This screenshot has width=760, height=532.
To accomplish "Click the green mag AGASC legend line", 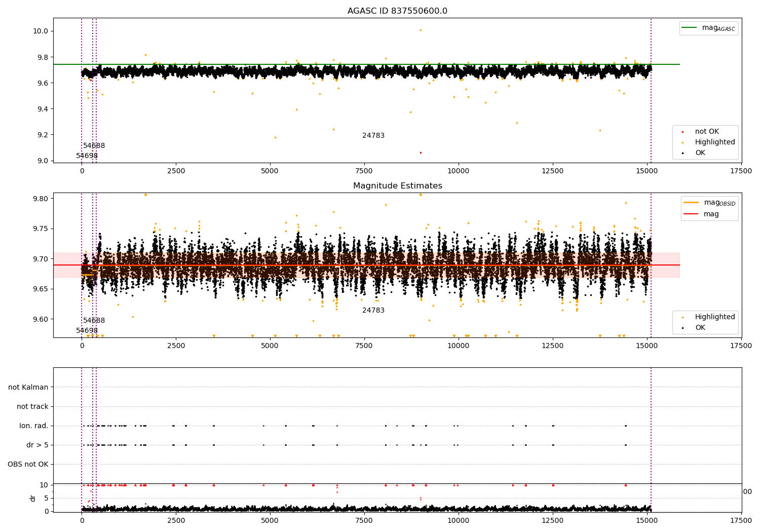I will [x=689, y=28].
